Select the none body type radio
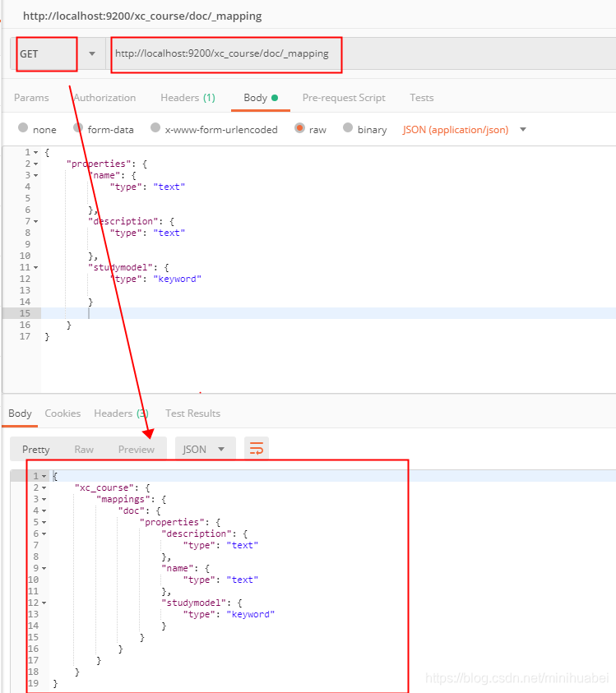Viewport: 616px width, 693px height. [23, 127]
